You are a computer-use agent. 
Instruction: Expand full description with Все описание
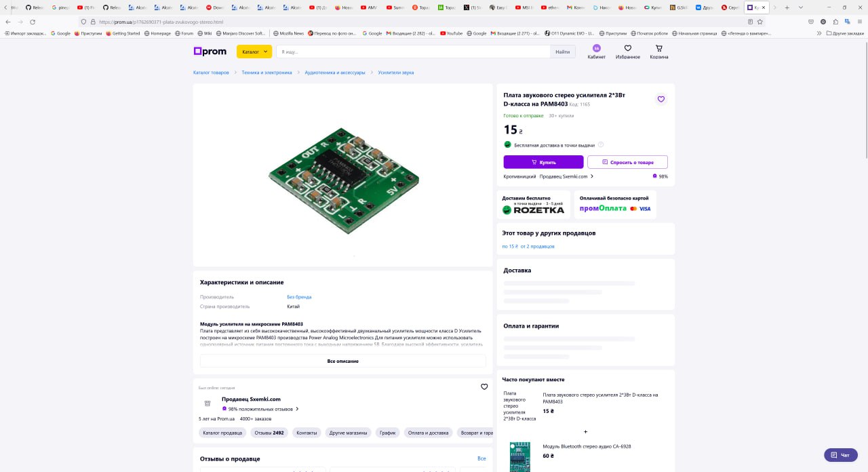click(x=342, y=361)
